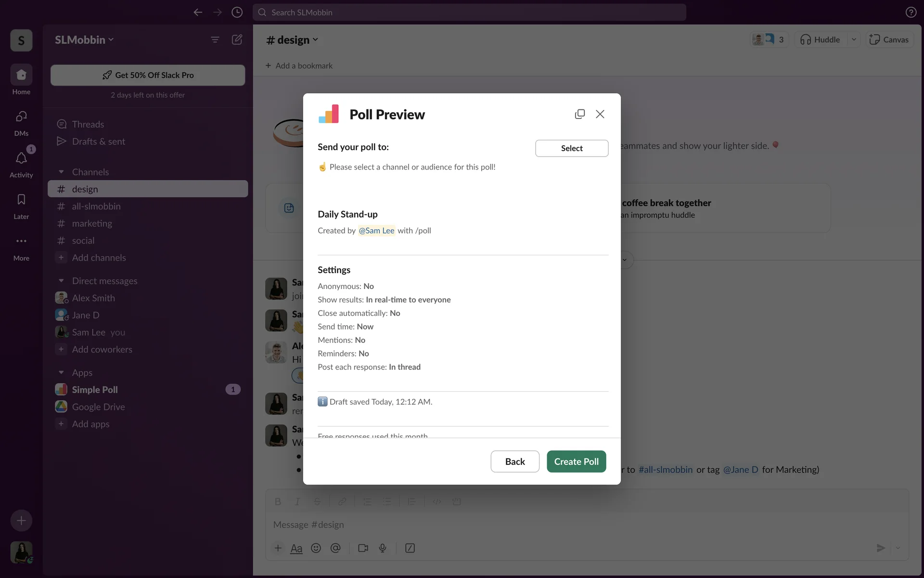Click the Create Poll button
The image size is (924, 578).
pyautogui.click(x=576, y=461)
